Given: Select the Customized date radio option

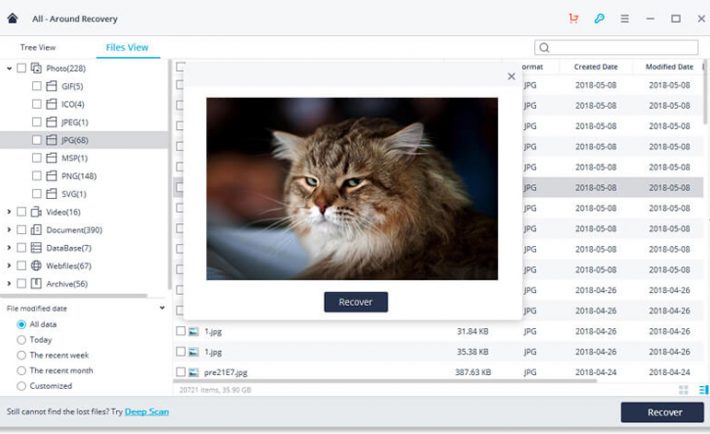Looking at the screenshot, I should coord(21,386).
